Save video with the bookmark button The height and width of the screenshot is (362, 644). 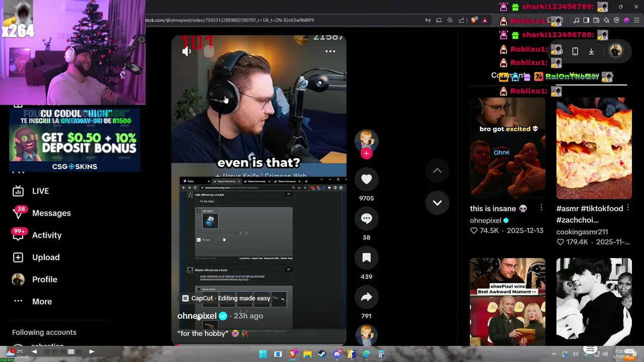click(x=366, y=258)
